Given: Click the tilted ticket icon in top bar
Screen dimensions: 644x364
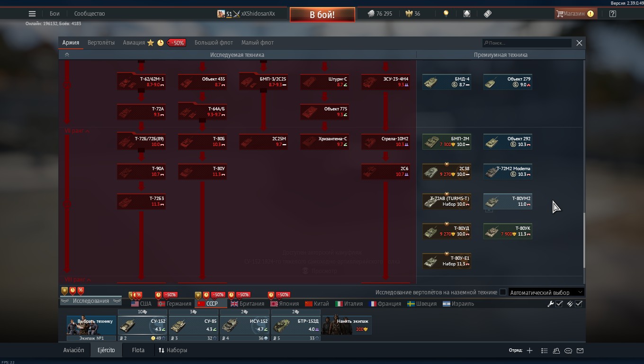Looking at the screenshot, I should click(488, 14).
